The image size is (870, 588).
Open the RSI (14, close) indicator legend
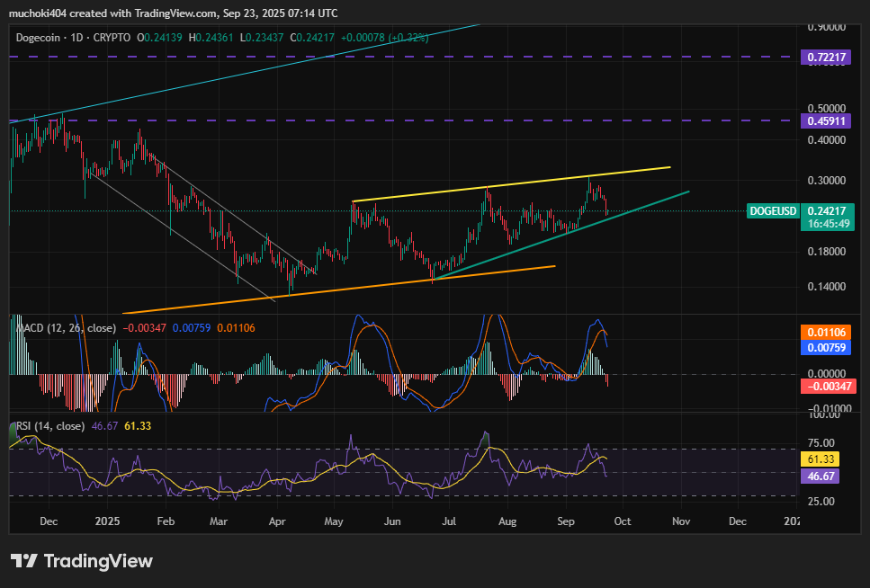[x=50, y=426]
